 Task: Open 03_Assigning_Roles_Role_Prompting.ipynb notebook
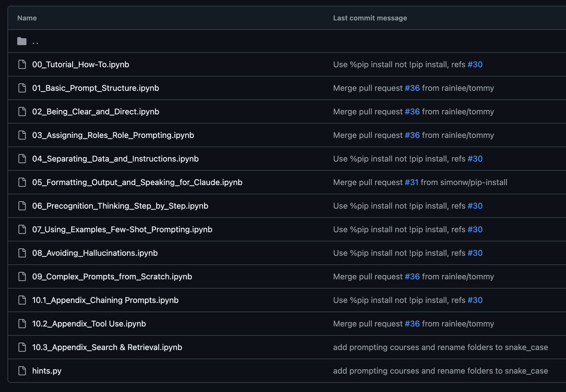[x=113, y=135]
